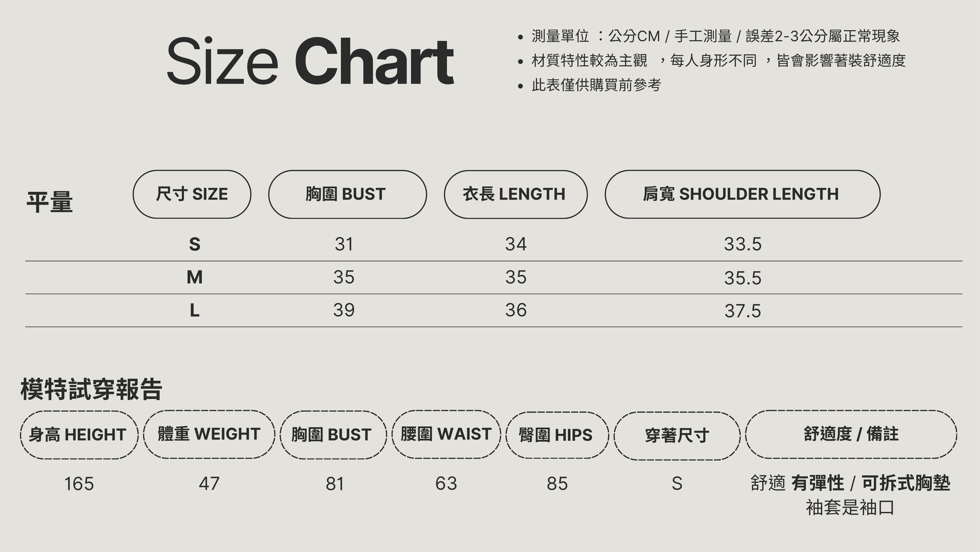Screen dimensions: 980x552
Task: Click the 尺寸 SIZE header pill
Action: coord(192,194)
